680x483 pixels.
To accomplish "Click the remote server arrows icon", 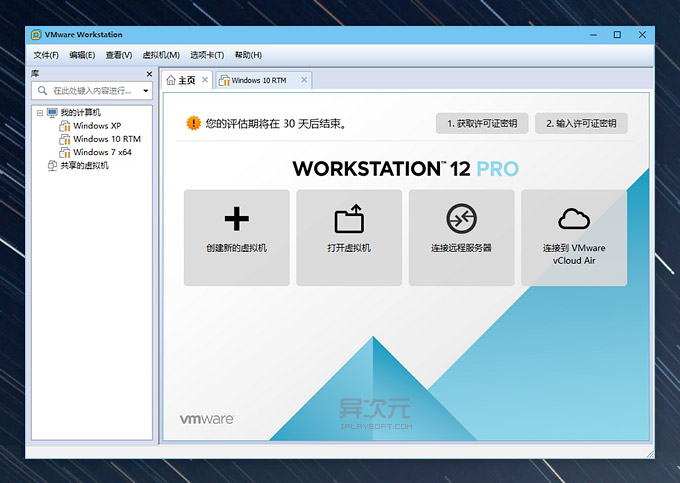I will pyautogui.click(x=461, y=219).
